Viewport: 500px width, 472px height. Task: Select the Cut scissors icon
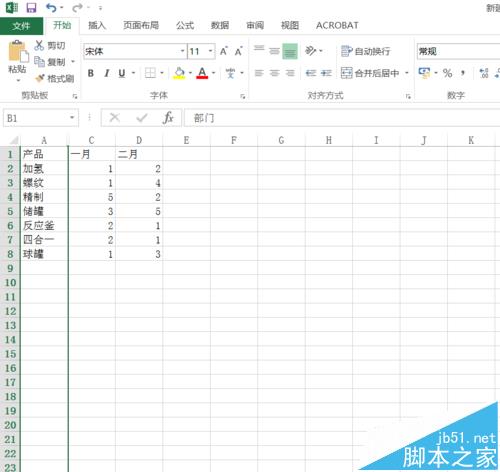39,45
